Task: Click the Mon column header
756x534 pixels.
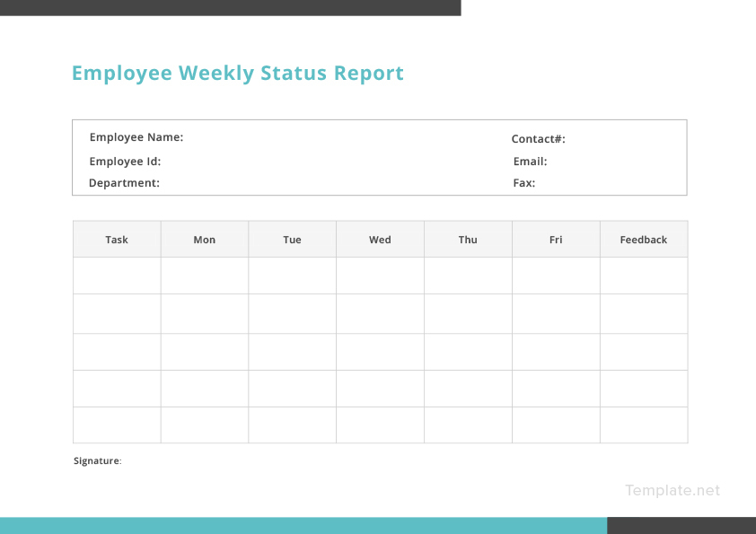Action: click(x=204, y=239)
